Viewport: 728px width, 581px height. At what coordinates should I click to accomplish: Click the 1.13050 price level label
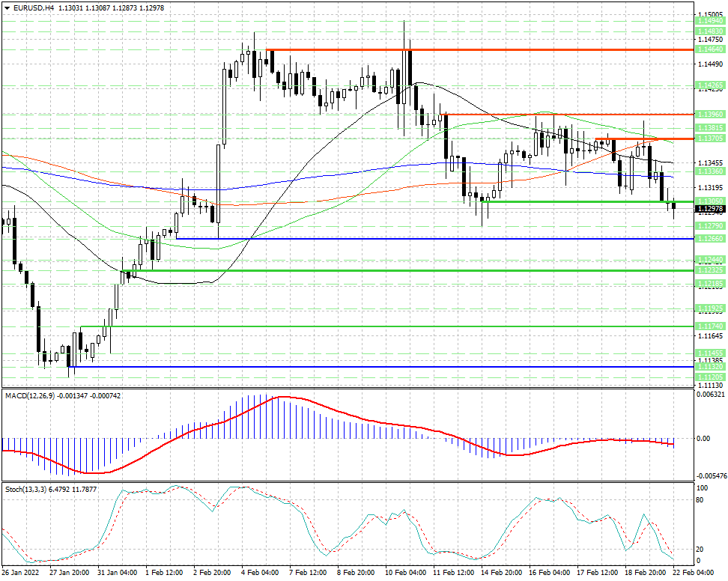[710, 201]
